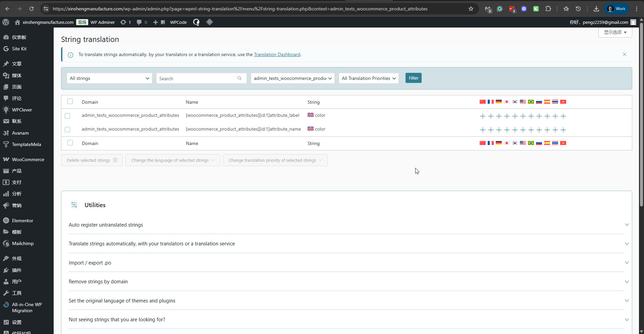
Task: Click the speech-bubble Q icon in the admin bar
Action: click(x=196, y=22)
